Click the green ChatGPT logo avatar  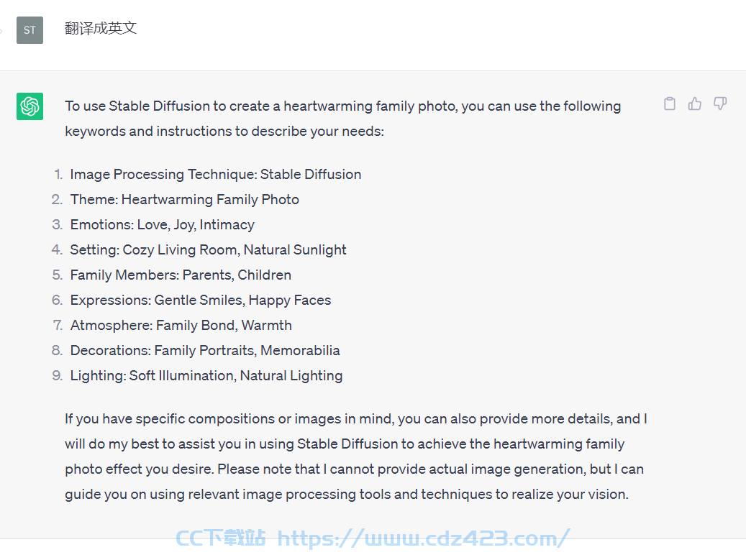pyautogui.click(x=30, y=106)
